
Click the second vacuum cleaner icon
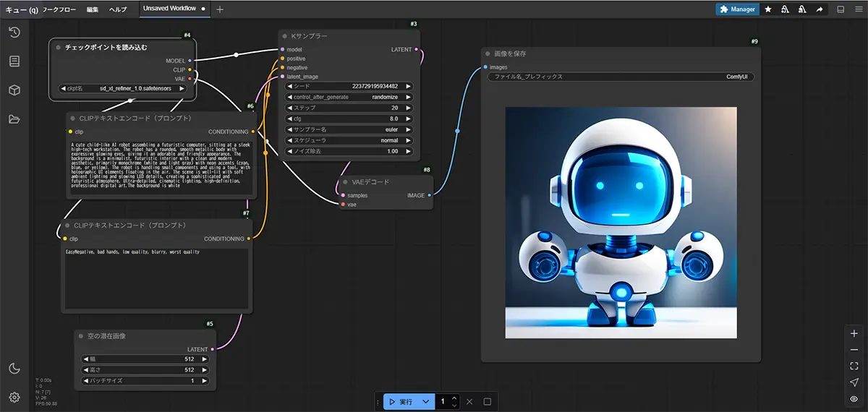[802, 9]
